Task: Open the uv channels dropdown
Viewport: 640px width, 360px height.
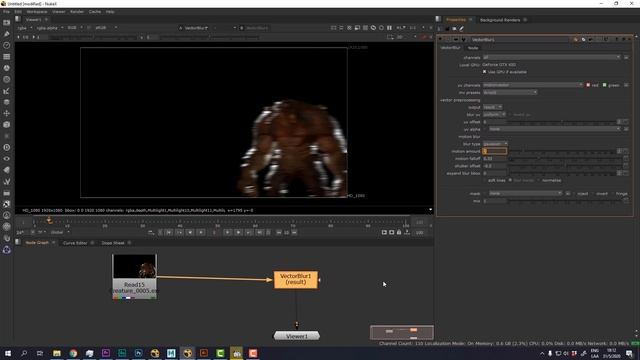Action: tap(533, 85)
